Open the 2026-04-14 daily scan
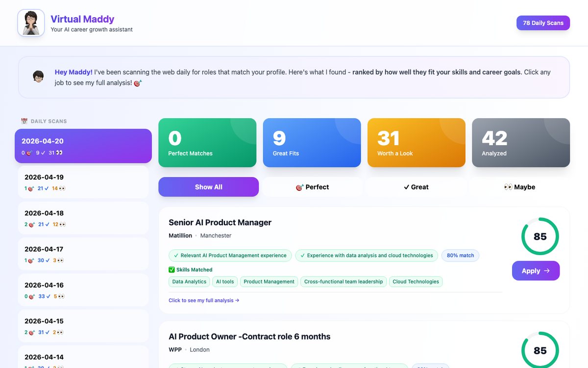The image size is (588, 368). pos(83,357)
